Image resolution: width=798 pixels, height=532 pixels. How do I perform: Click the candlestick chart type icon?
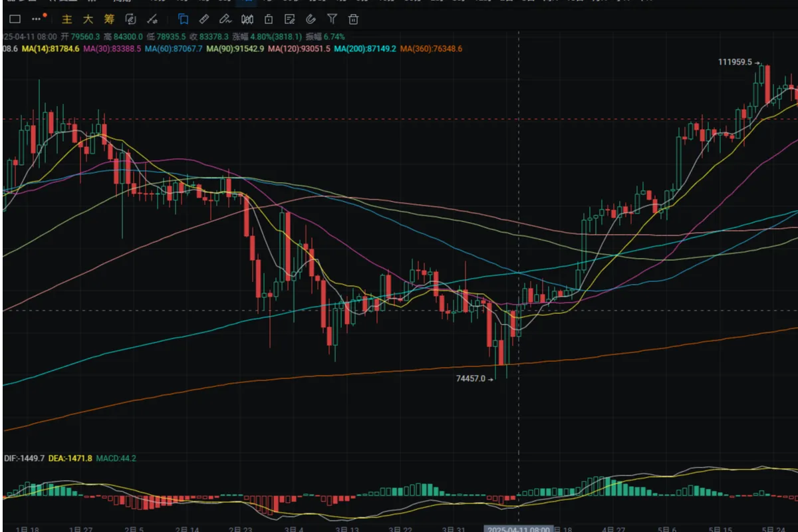(247, 19)
